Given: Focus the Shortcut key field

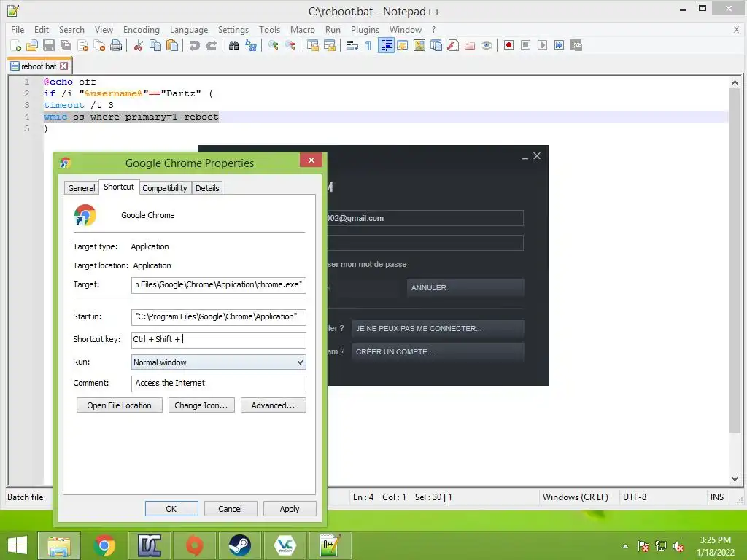Looking at the screenshot, I should click(x=219, y=340).
